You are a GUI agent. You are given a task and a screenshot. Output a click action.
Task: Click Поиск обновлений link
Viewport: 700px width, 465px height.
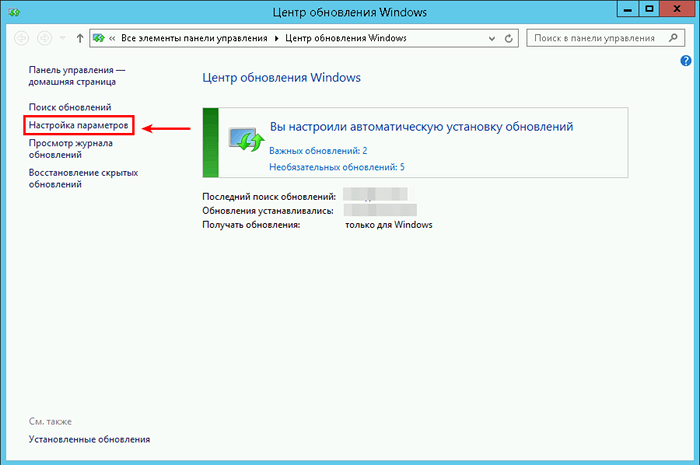pos(70,107)
